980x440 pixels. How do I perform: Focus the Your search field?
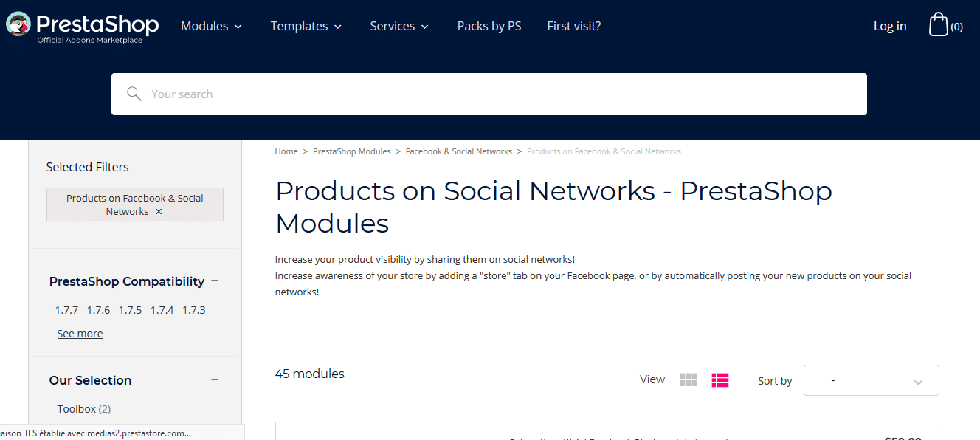[x=489, y=94]
